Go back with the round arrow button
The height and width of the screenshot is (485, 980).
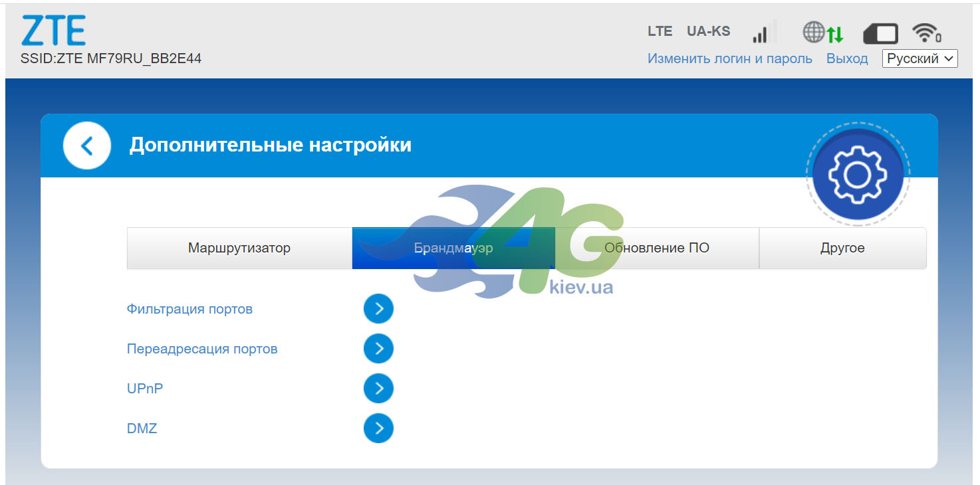coord(86,145)
